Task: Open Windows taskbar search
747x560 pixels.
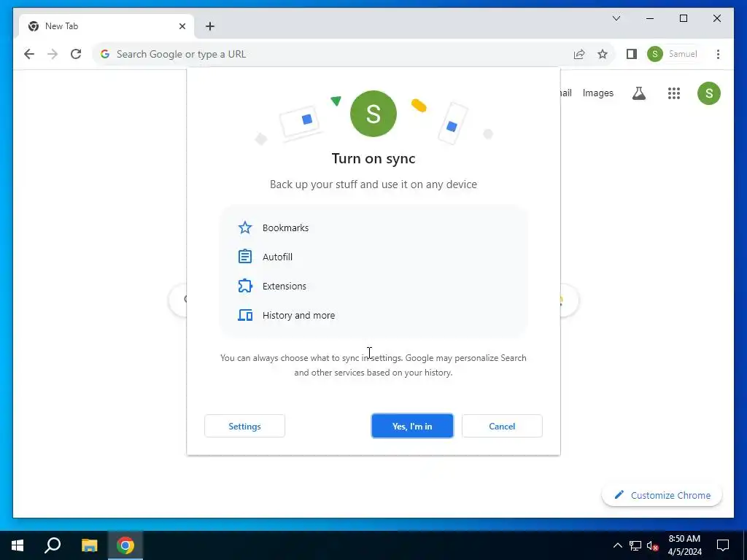Action: tap(53, 545)
